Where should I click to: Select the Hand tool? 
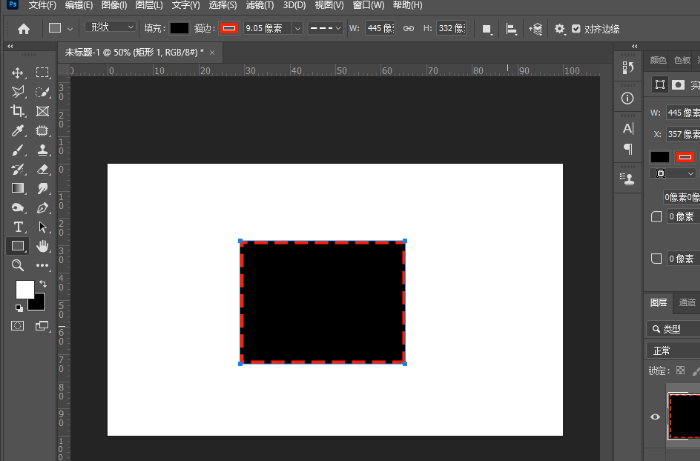coord(42,246)
